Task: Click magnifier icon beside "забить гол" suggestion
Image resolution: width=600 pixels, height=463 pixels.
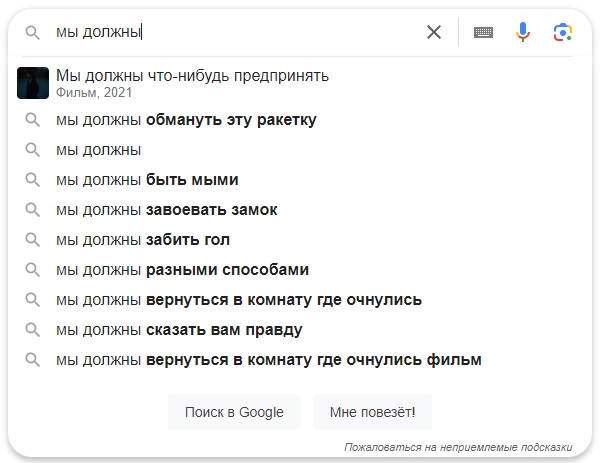Action: point(33,240)
